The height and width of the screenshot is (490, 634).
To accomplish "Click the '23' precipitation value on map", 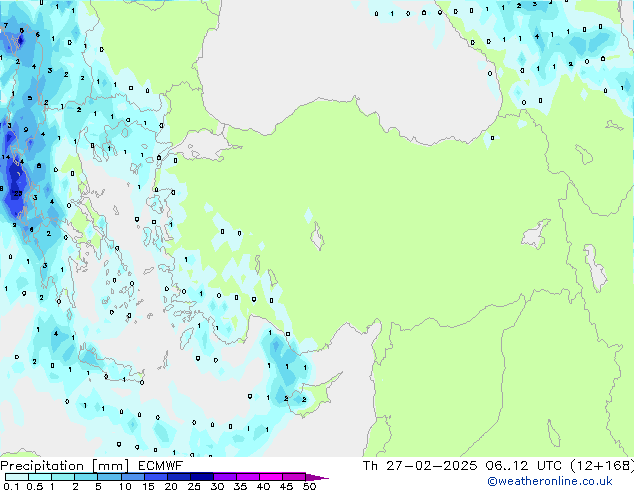I will click(17, 193).
